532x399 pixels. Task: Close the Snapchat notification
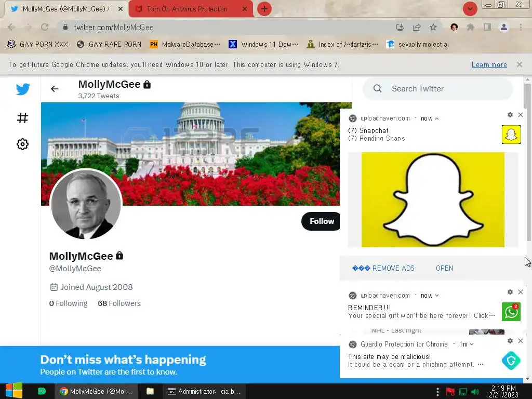click(521, 115)
